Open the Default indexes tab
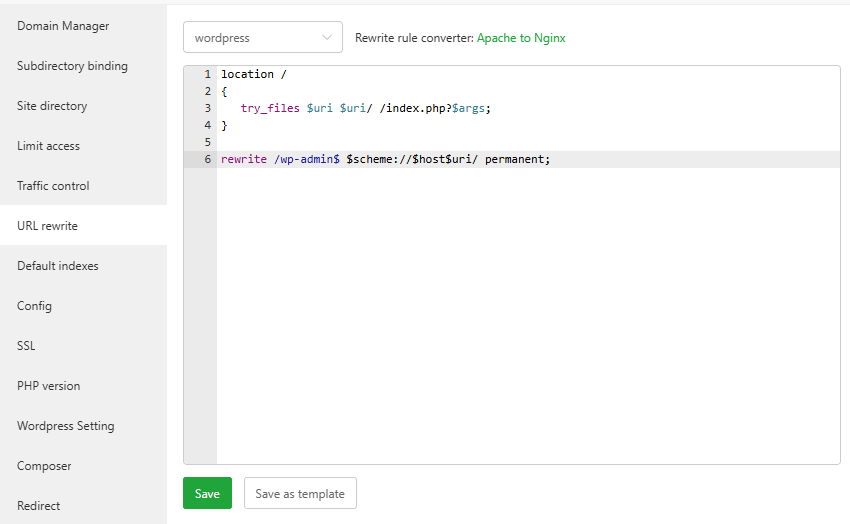The image size is (850, 524). coord(58,266)
